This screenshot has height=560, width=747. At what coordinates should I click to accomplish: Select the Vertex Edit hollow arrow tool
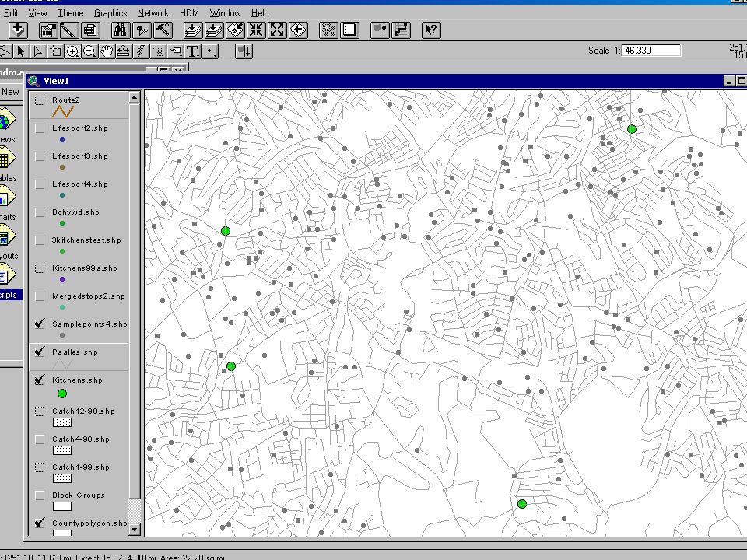click(39, 51)
